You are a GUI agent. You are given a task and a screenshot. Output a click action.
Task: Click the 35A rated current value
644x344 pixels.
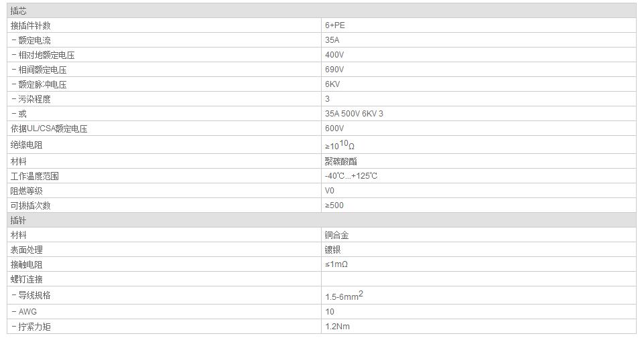pos(332,40)
